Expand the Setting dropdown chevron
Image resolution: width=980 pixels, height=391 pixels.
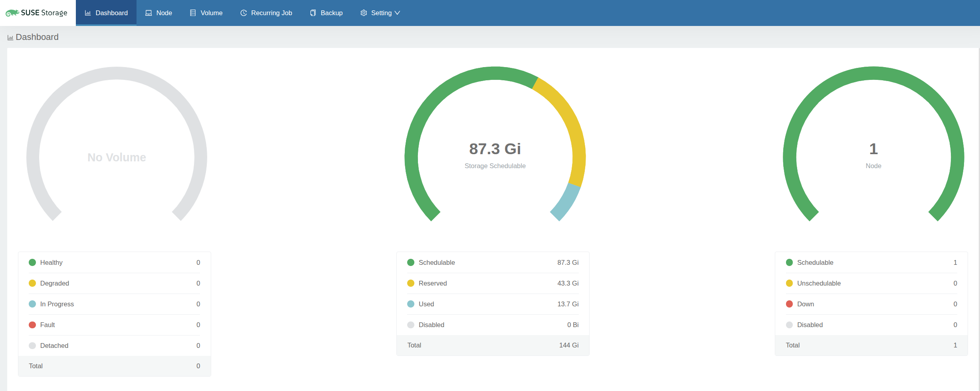click(397, 13)
